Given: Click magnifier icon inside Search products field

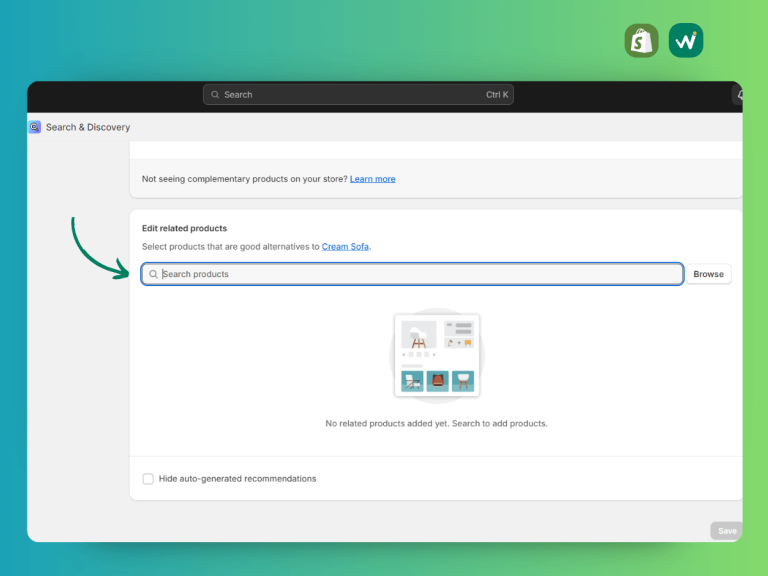Looking at the screenshot, I should (x=153, y=274).
